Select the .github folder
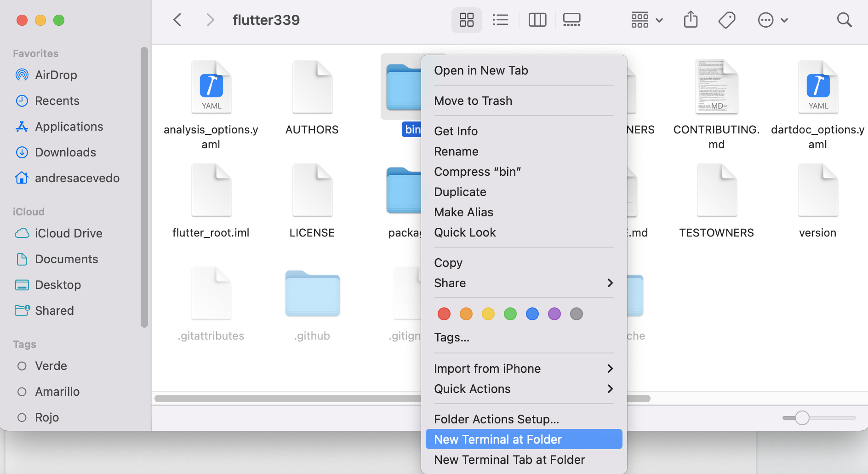868x474 pixels. pos(312,293)
